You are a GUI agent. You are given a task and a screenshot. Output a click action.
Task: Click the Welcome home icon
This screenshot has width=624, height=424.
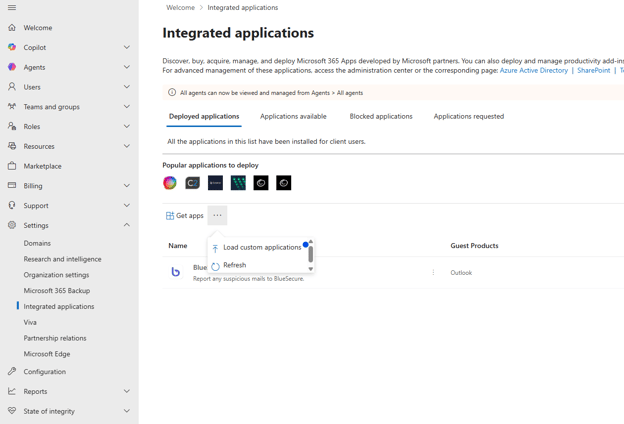[12, 27]
